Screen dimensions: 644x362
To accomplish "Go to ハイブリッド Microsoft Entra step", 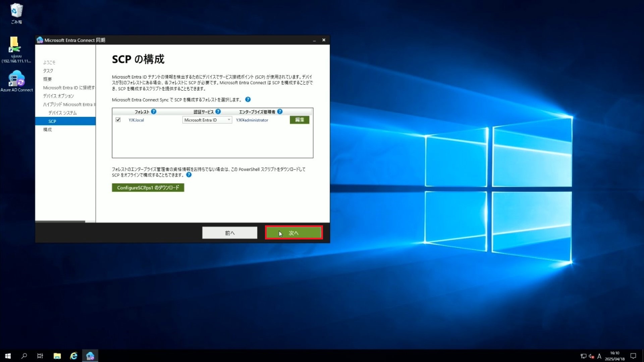I will click(69, 104).
